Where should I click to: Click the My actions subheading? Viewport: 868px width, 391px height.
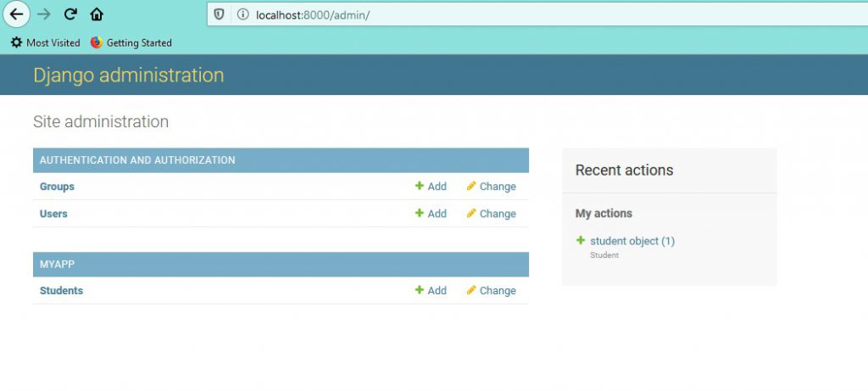[x=604, y=213]
